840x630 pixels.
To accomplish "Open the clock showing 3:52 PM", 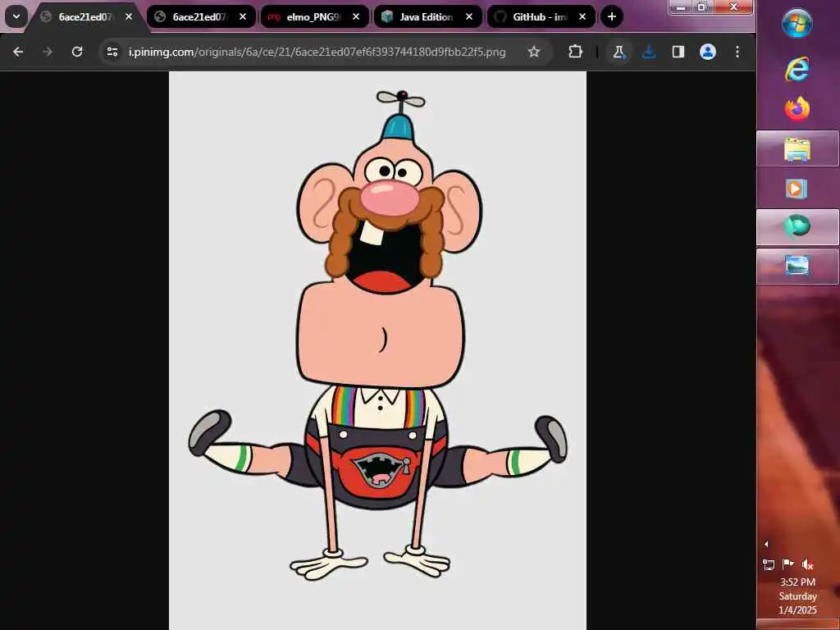I will (x=797, y=596).
